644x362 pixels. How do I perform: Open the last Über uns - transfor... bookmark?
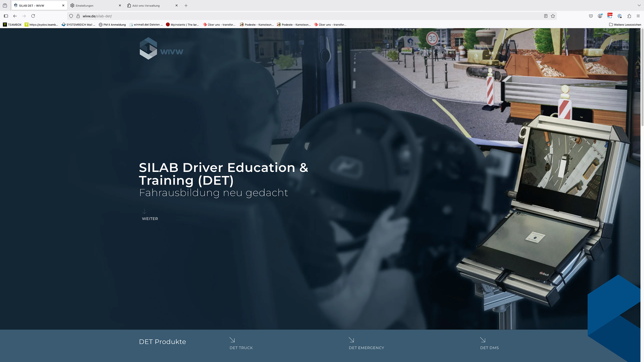pos(330,25)
